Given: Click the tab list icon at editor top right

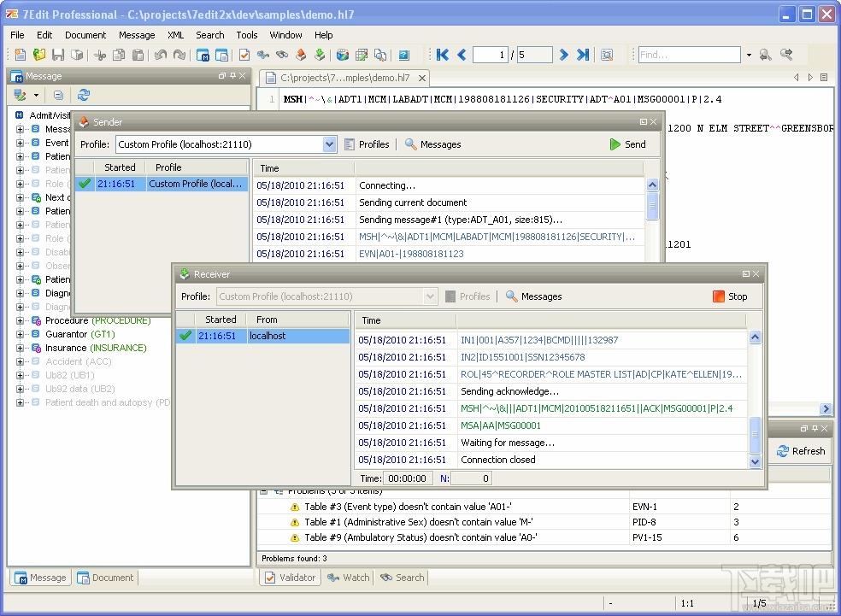Looking at the screenshot, I should click(824, 78).
